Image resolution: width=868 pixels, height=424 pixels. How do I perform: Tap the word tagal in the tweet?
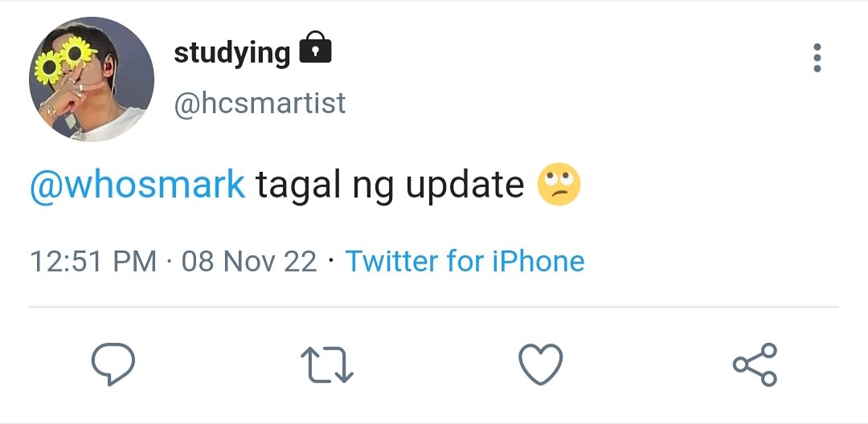(x=298, y=185)
